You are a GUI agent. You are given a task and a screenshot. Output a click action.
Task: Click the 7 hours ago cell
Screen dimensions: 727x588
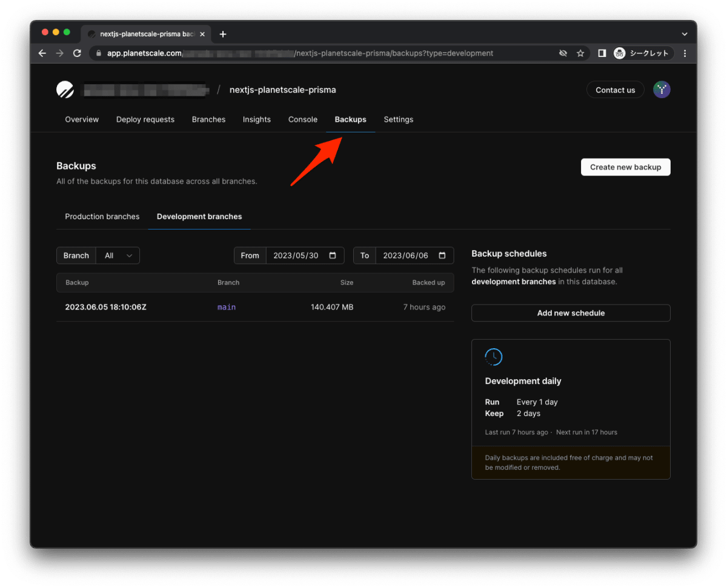[x=424, y=307]
